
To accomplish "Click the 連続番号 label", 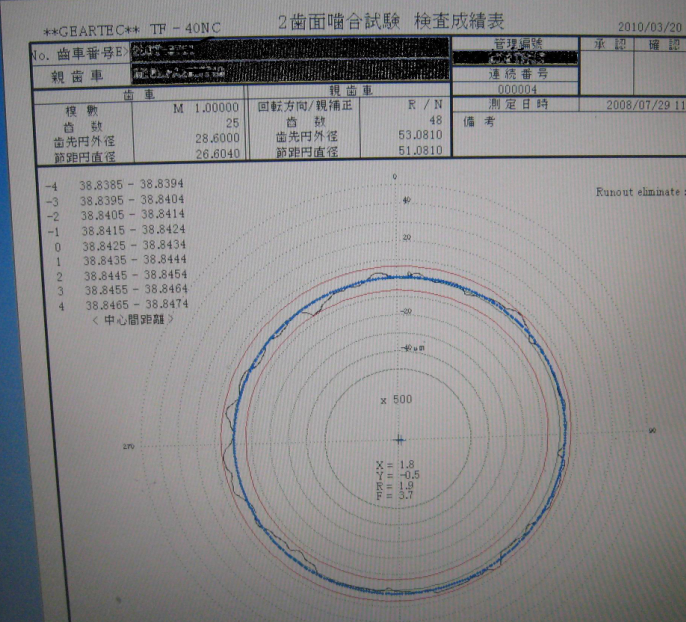I will click(518, 74).
